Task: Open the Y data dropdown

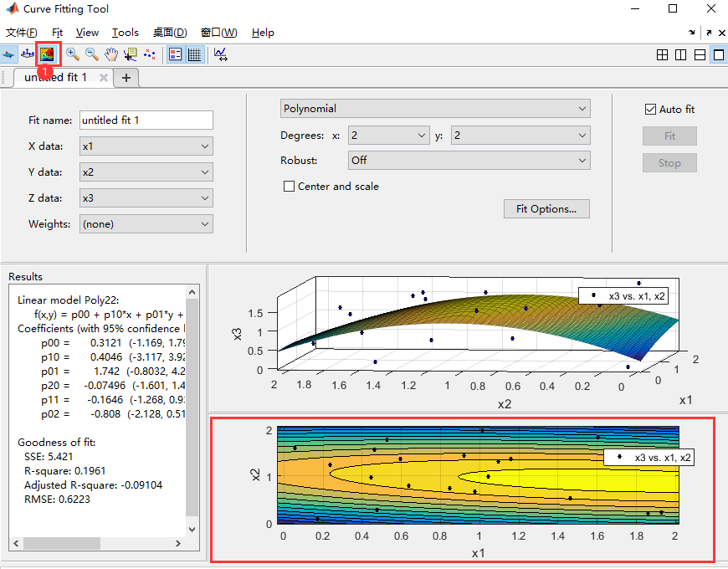Action: click(x=146, y=172)
